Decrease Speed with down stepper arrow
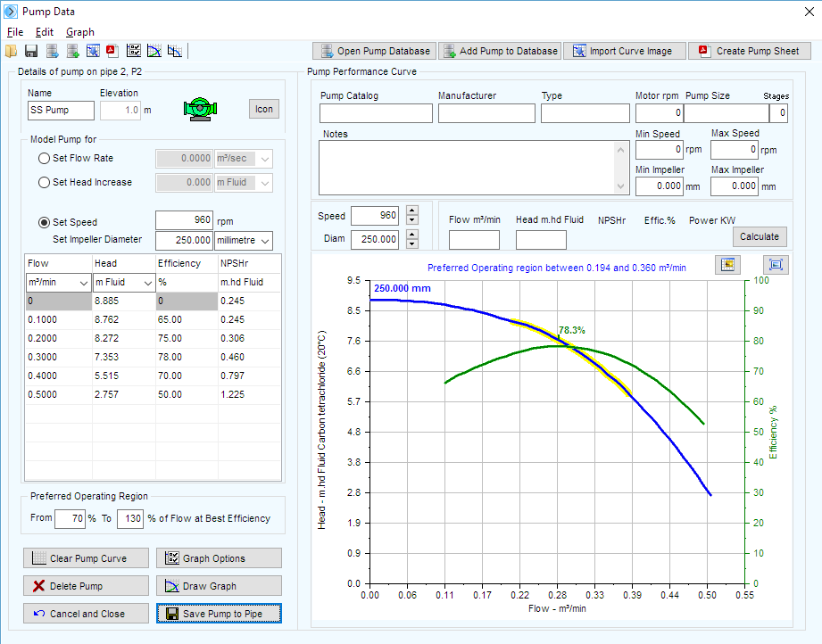This screenshot has height=644, width=822. pos(412,220)
